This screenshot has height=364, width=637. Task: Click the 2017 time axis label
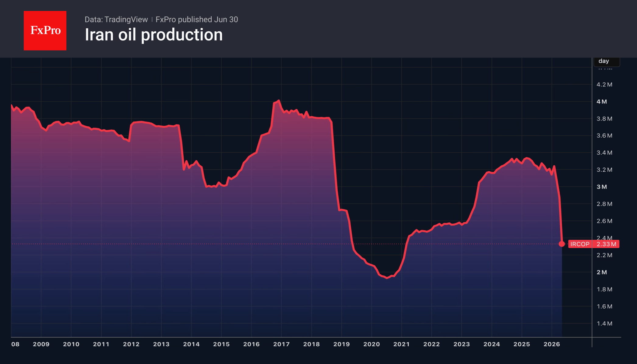(x=281, y=344)
